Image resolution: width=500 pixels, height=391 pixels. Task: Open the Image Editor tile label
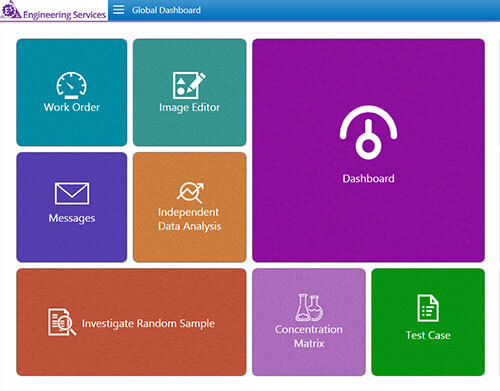tap(189, 108)
